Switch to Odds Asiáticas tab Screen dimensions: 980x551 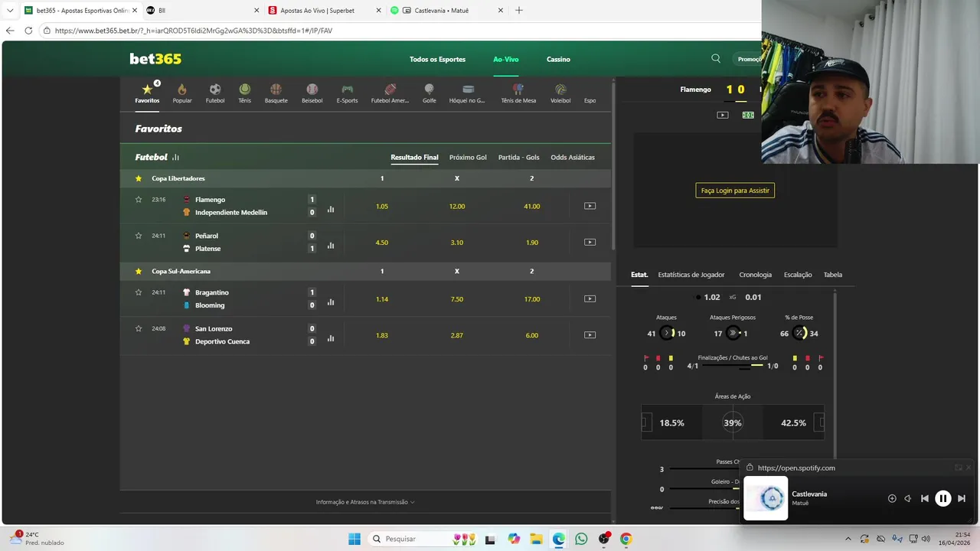pyautogui.click(x=573, y=157)
